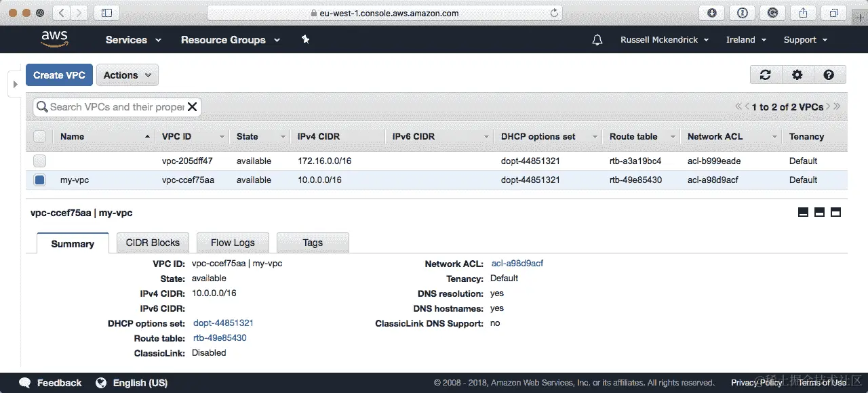Viewport: 868px width, 393px height.
Task: Go to next page of VPCs
Action: point(828,107)
